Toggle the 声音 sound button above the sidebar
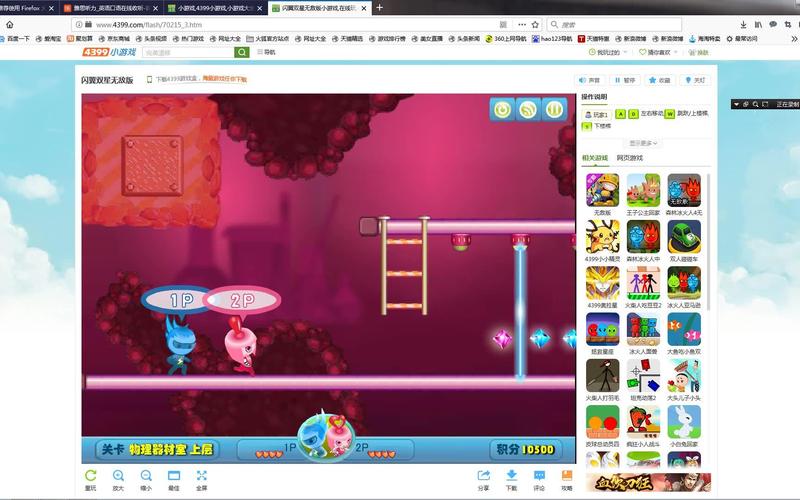 [x=590, y=80]
